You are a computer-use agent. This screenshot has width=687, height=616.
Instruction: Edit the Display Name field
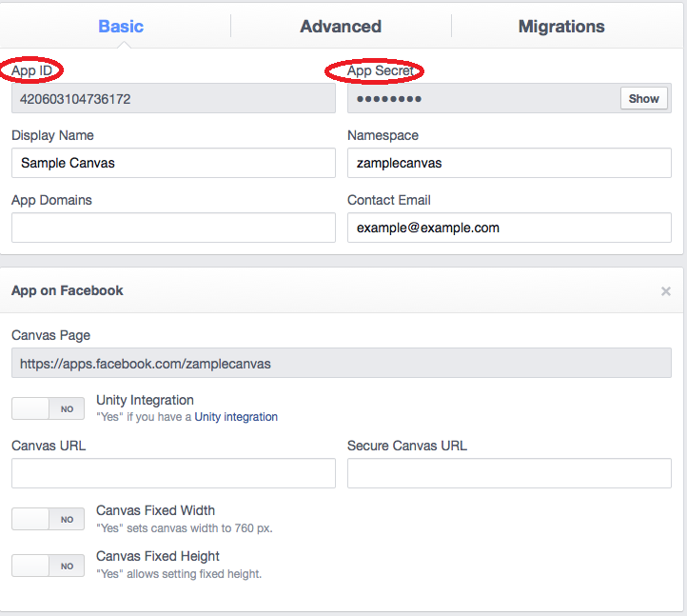coord(173,163)
